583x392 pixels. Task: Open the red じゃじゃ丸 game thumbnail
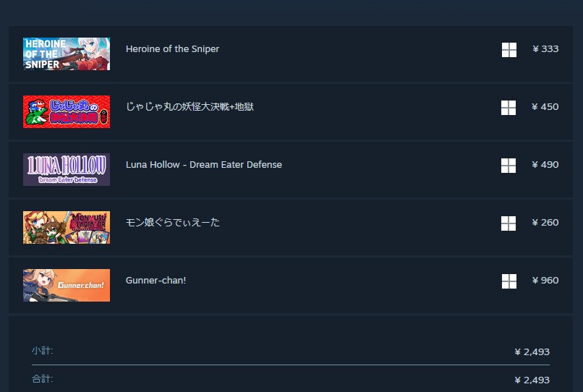click(x=67, y=111)
